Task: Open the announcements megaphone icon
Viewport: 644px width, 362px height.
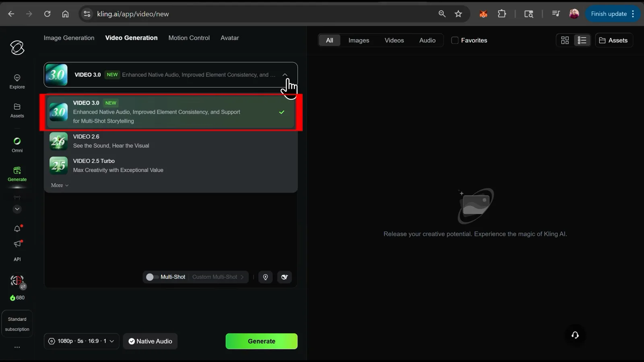Action: pos(17,244)
